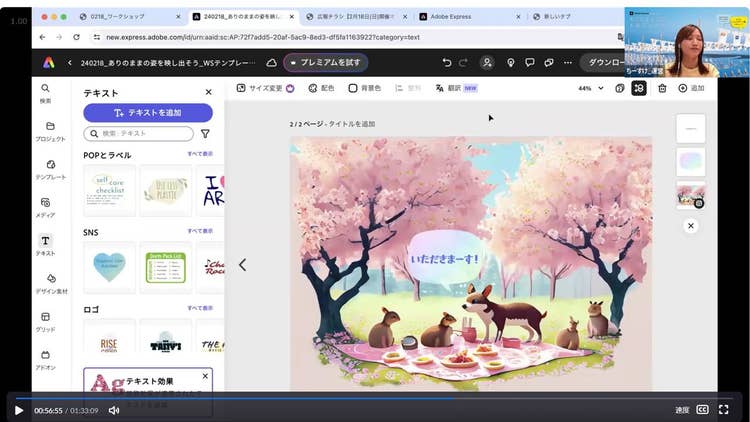Undo the last edit

click(447, 63)
